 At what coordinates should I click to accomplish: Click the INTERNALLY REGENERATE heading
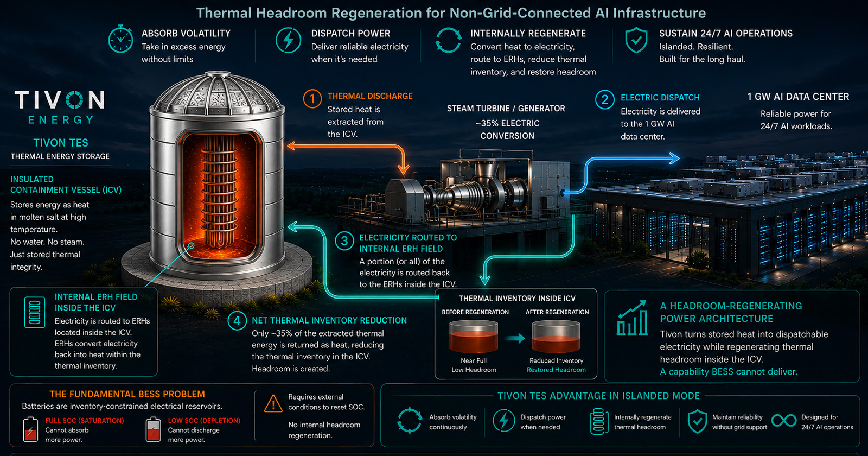coord(528,34)
